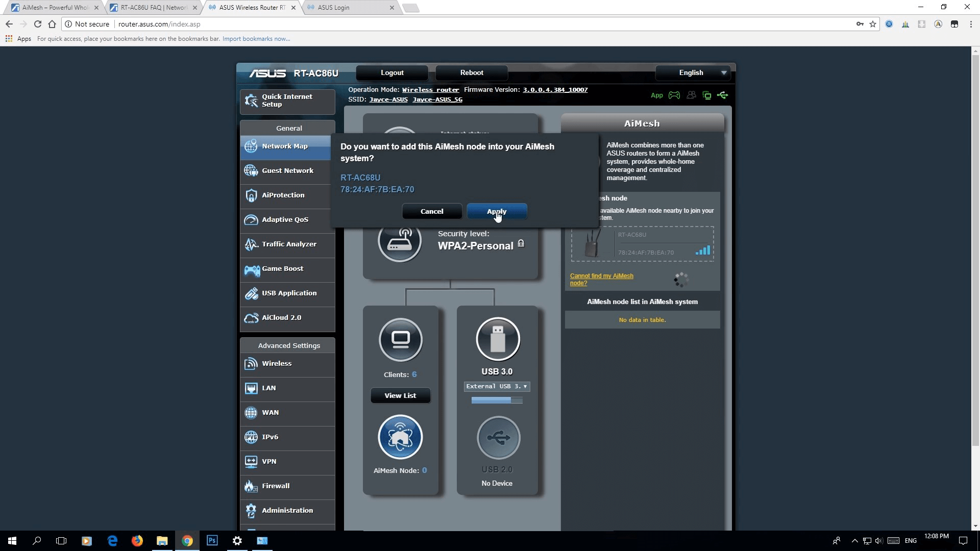The image size is (980, 551).
Task: Open VPN settings icon
Action: pos(251,462)
